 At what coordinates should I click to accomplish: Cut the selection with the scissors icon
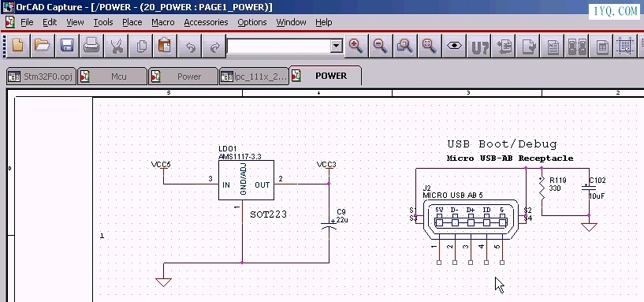[x=116, y=46]
